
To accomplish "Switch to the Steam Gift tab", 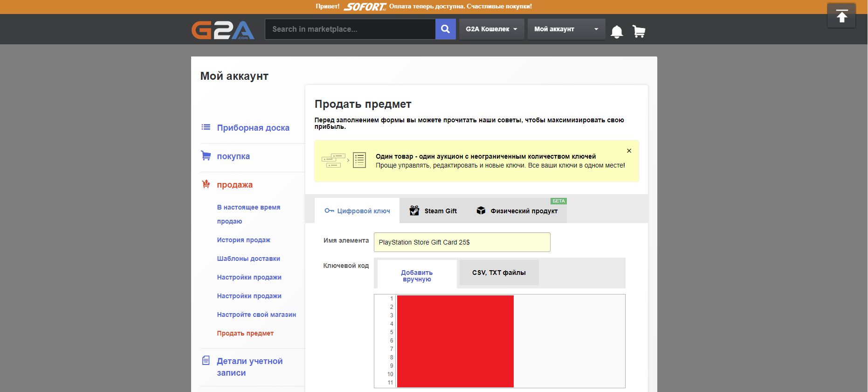I will (433, 211).
